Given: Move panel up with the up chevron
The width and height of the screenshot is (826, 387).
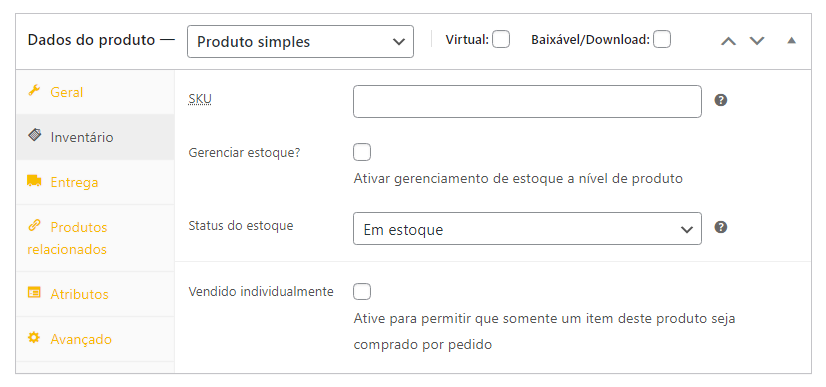Looking at the screenshot, I should pos(728,41).
